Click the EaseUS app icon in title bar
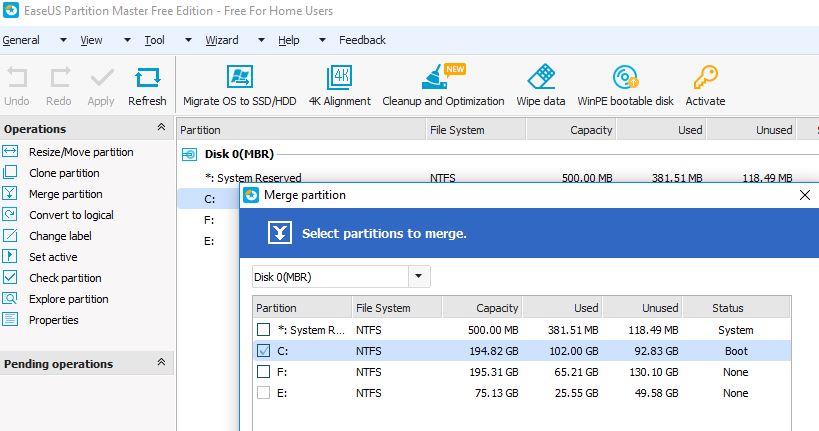The image size is (819, 431). point(10,10)
